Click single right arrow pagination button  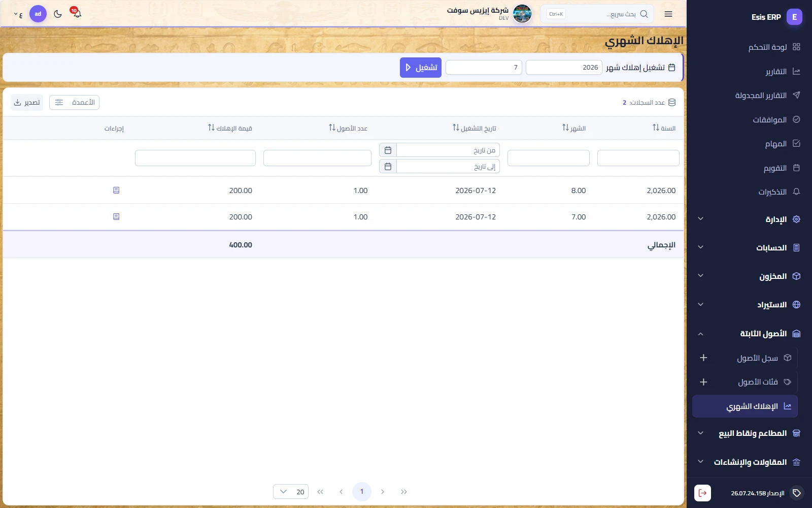click(383, 492)
